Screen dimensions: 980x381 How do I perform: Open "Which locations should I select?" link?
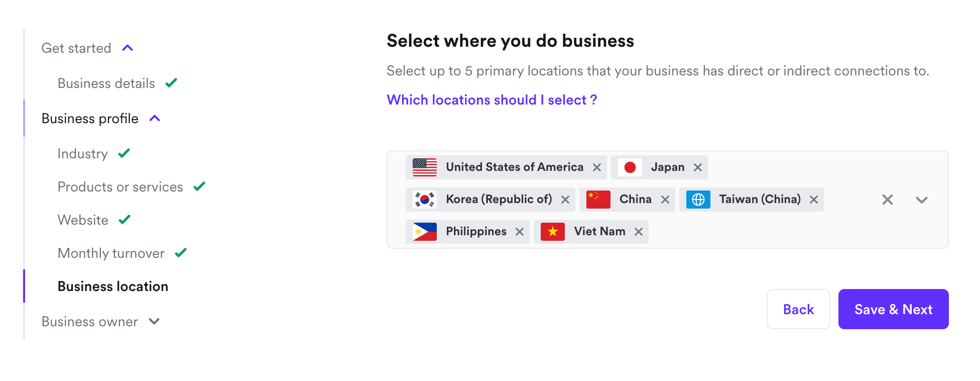492,100
